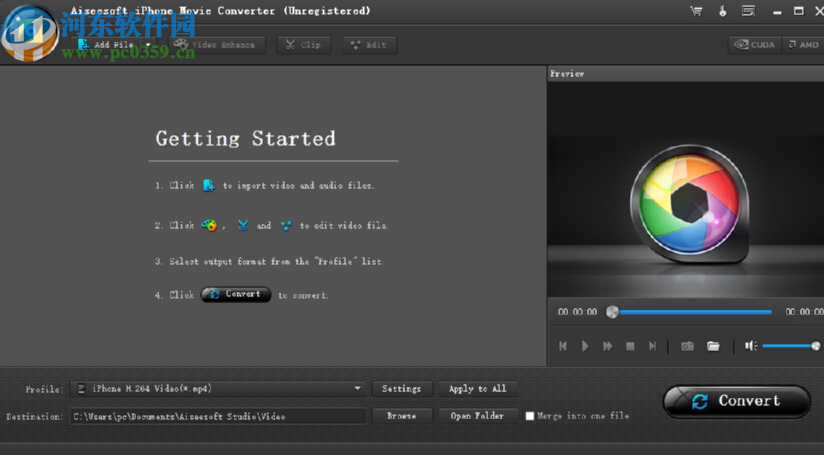Viewport: 824px width, 455px height.
Task: Click the Getting Started heading
Action: [x=245, y=139]
